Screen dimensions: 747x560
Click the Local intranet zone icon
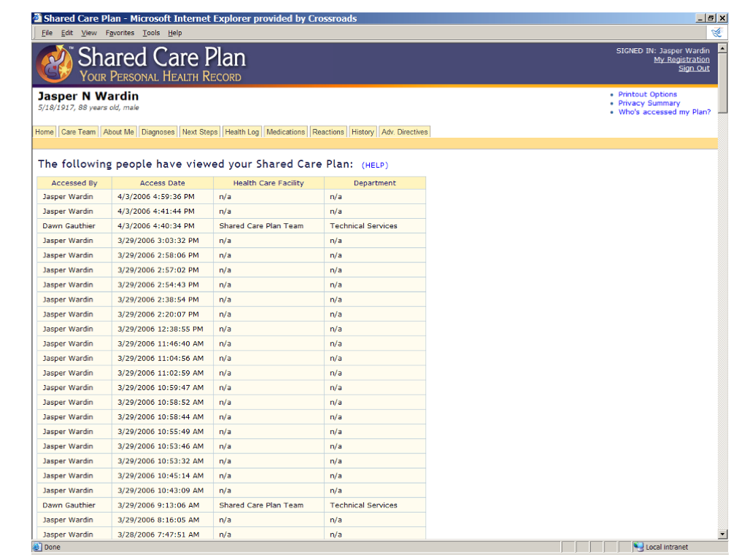pyautogui.click(x=638, y=547)
